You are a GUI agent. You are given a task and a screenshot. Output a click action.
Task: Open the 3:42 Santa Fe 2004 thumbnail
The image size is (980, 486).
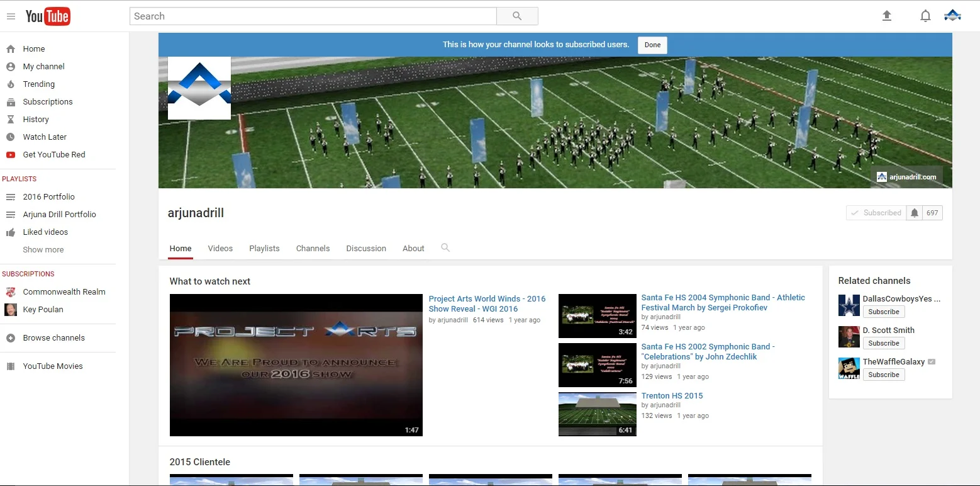[598, 316]
